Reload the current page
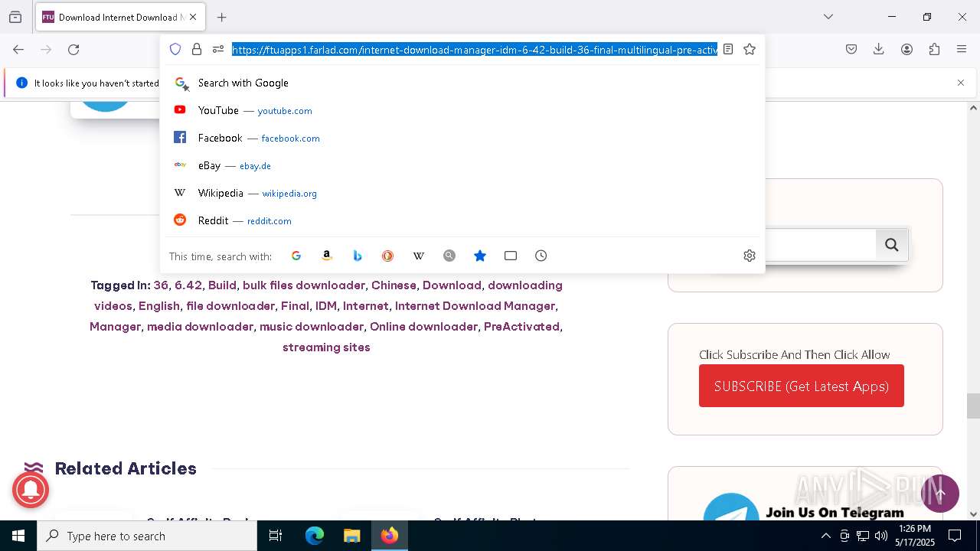The image size is (980, 551). click(73, 50)
